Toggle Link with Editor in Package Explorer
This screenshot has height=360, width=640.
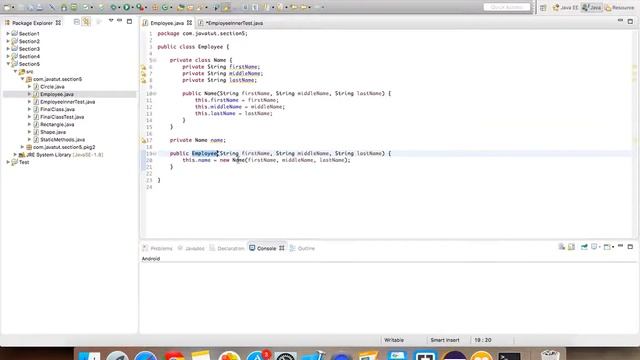click(x=86, y=22)
